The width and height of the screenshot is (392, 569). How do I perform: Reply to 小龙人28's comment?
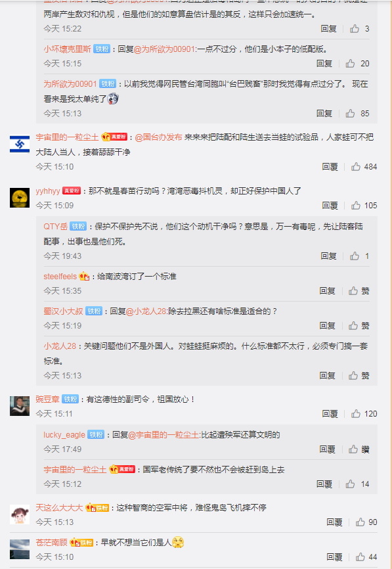(327, 376)
